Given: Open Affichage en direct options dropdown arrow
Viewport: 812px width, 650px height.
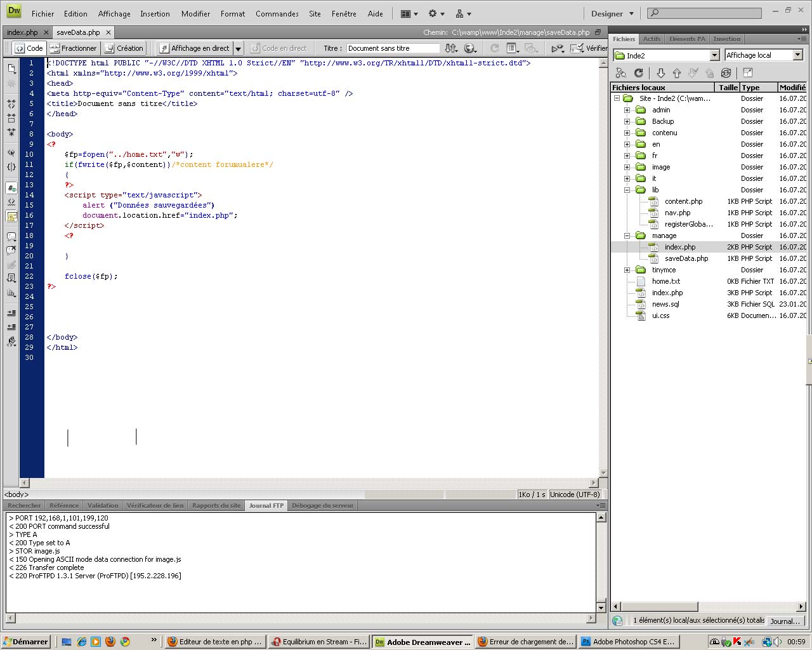Looking at the screenshot, I should tap(239, 48).
